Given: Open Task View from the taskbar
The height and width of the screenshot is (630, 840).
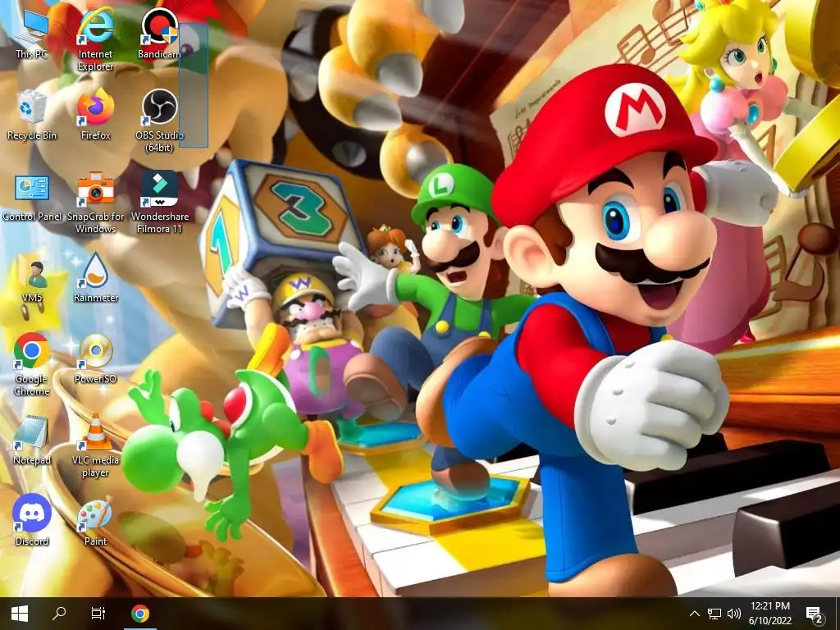Looking at the screenshot, I should click(98, 614).
